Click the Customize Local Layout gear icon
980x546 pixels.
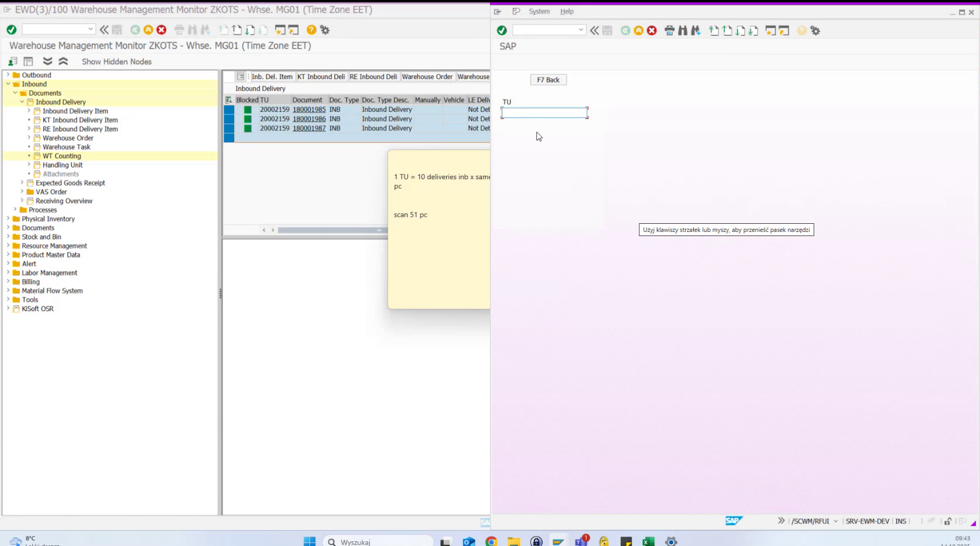coord(324,29)
